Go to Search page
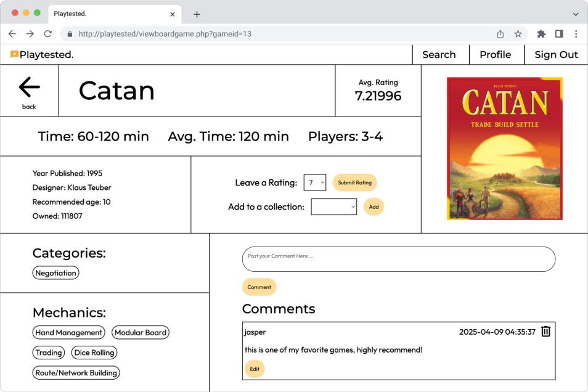 (439, 54)
